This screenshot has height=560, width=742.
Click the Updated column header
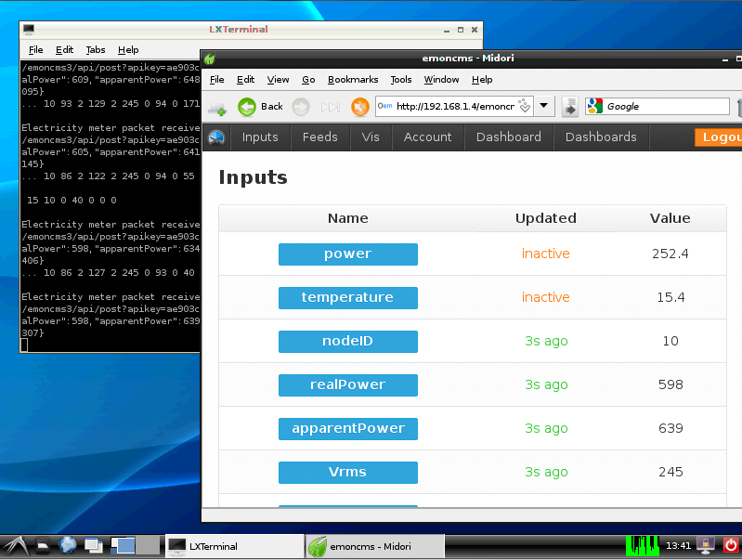546,218
